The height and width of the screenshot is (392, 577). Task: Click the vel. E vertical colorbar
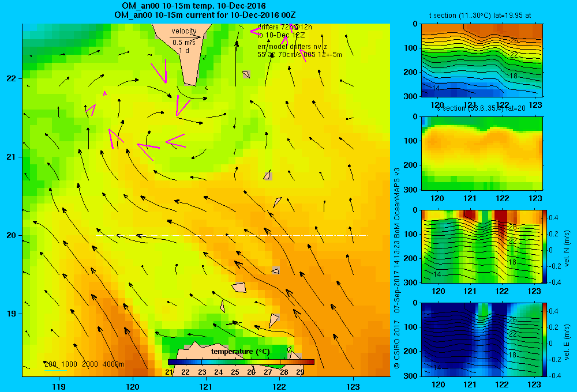pyautogui.click(x=545, y=340)
